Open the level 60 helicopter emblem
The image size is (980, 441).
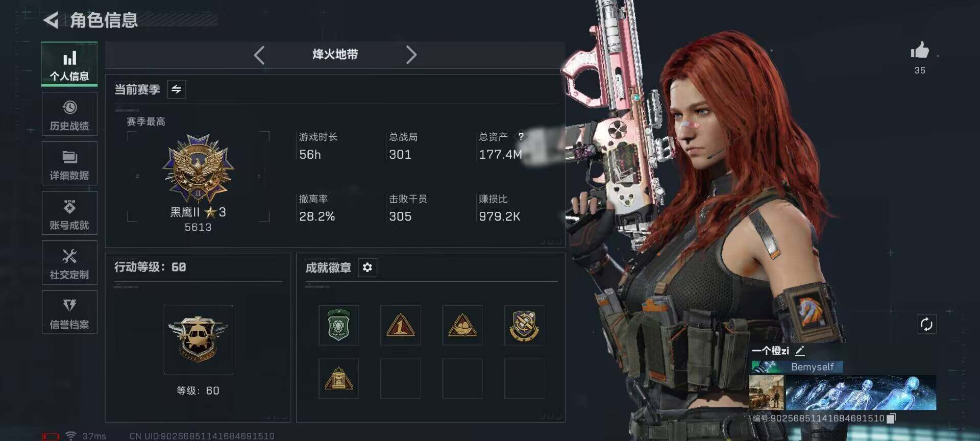point(198,339)
